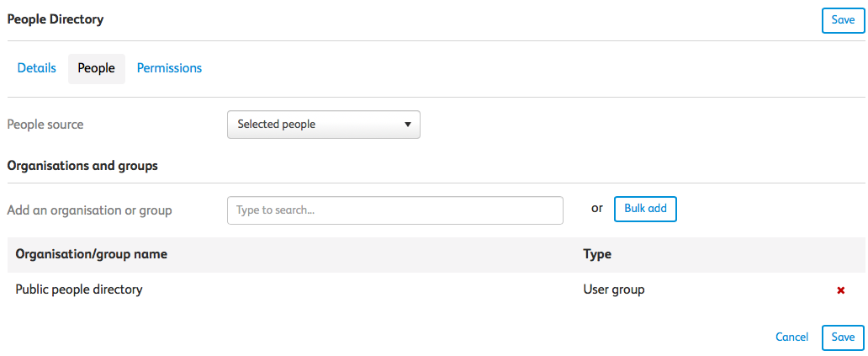Click Bulk add button
The height and width of the screenshot is (356, 868).
tap(645, 209)
